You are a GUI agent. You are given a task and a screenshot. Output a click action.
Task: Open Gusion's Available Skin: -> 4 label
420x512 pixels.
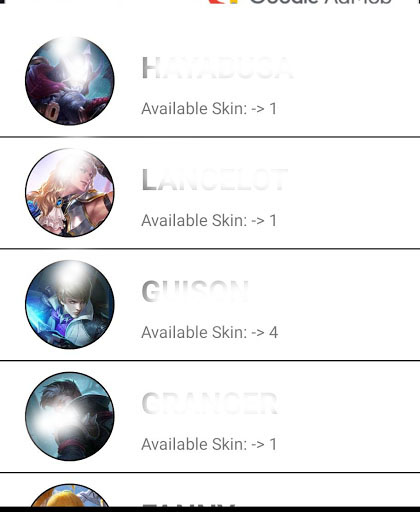(x=209, y=332)
